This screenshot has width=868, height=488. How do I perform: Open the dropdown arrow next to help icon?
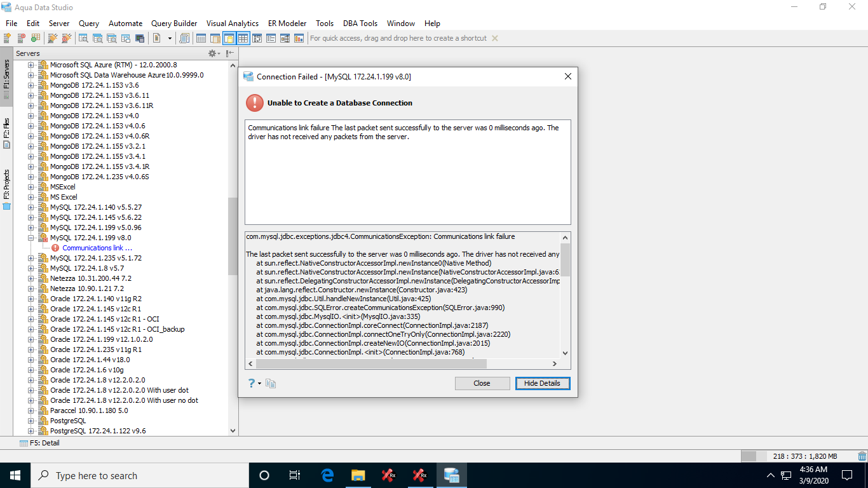(259, 384)
